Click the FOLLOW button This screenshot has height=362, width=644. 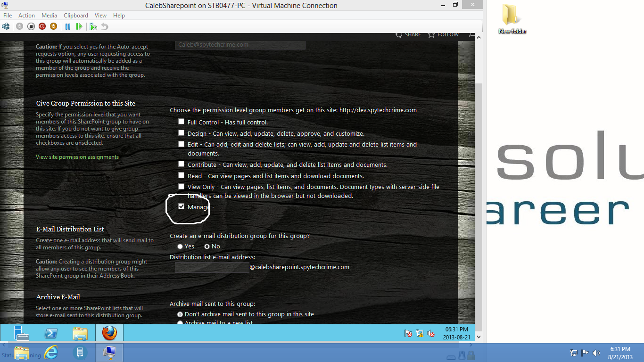[x=443, y=34]
